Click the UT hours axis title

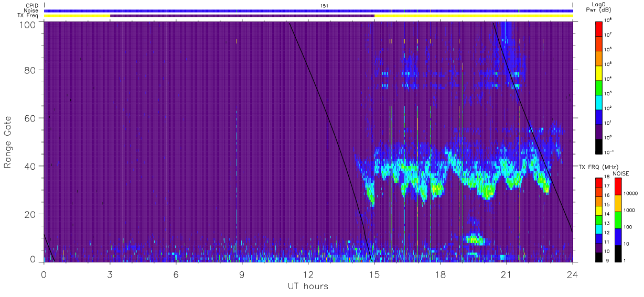pos(308,287)
